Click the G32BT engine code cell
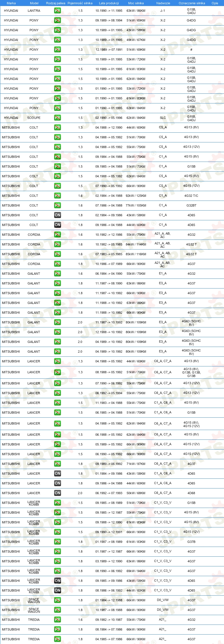 [191, 205]
